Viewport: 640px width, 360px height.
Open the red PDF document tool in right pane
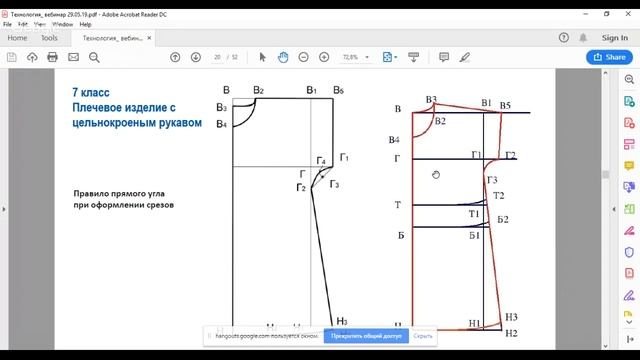629,273
